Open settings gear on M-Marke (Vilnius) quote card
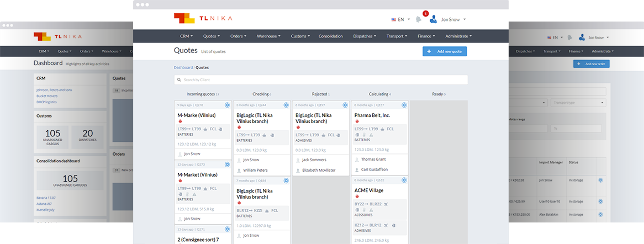This screenshot has height=244, width=644. tap(227, 105)
